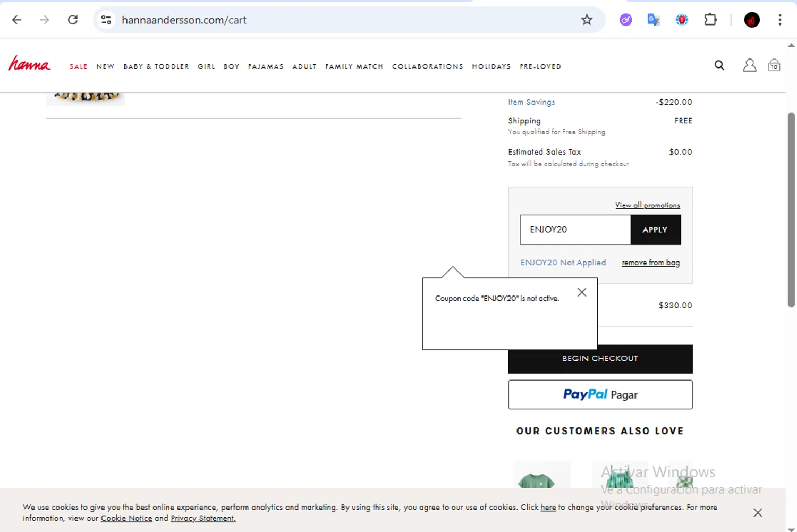Open the Chrome profile avatar
The image size is (797, 532).
point(752,20)
